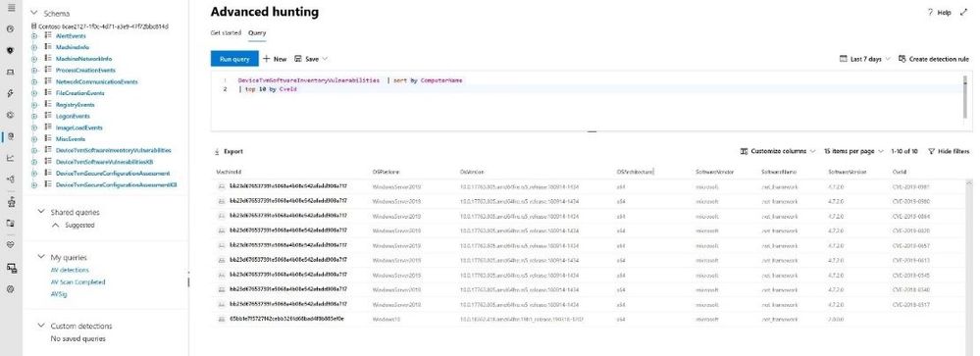Expand the NetworkCommunicationEvents table
This screenshot has height=356, width=980.
point(34,81)
